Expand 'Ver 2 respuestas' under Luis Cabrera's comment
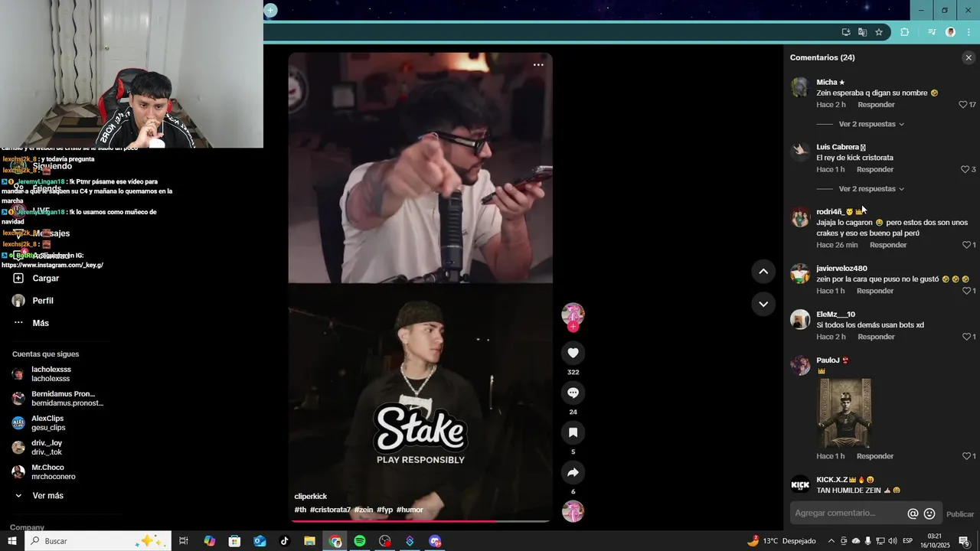 (871, 188)
